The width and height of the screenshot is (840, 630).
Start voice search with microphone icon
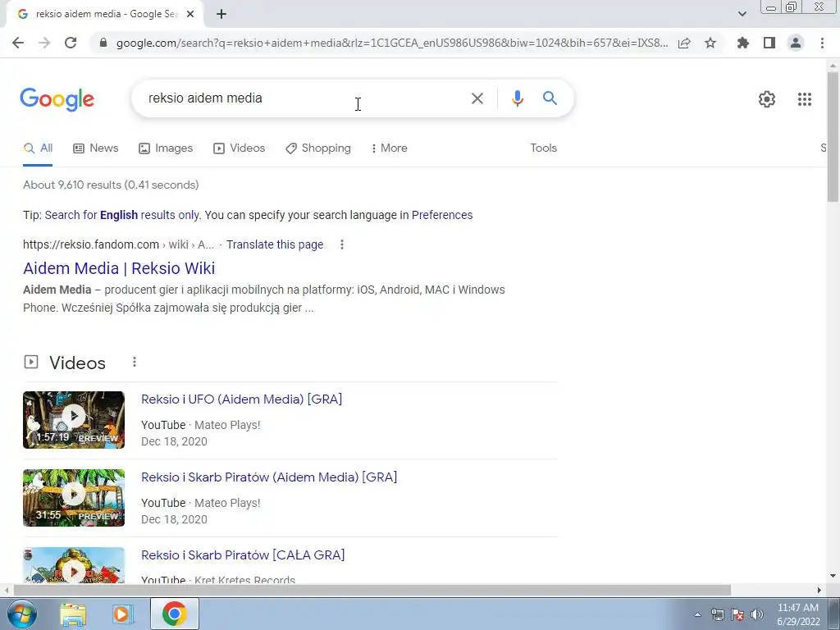coord(517,98)
